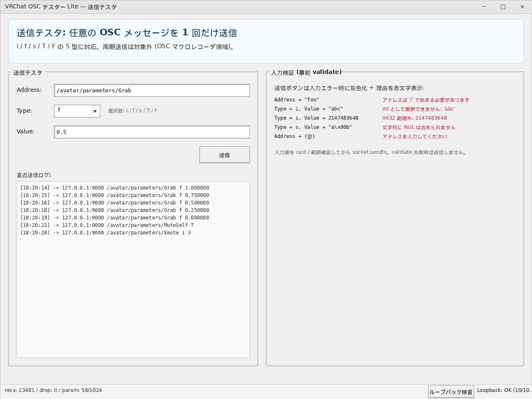Click the first Grab f 1.000000 log line

[x=114, y=188]
